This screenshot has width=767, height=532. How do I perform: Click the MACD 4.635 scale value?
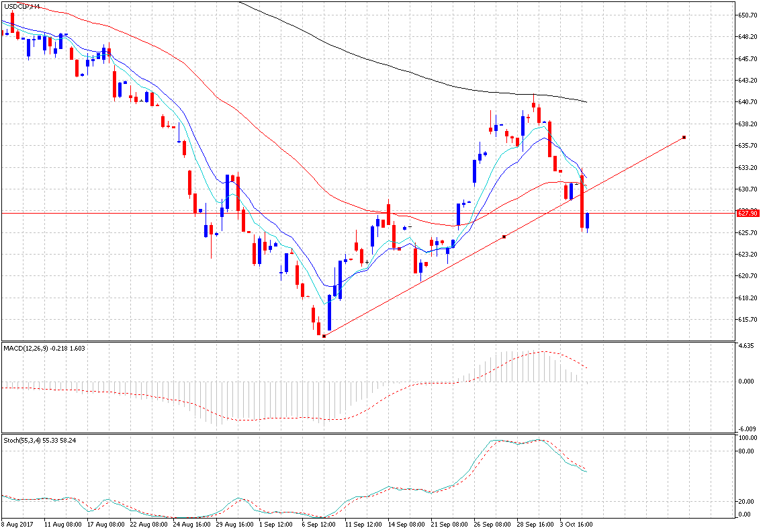(x=746, y=345)
